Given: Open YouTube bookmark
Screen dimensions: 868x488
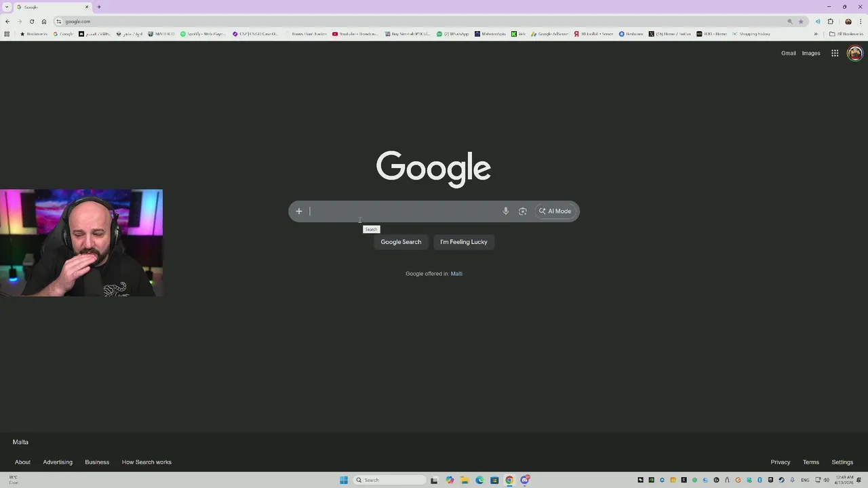Looking at the screenshot, I should (356, 34).
